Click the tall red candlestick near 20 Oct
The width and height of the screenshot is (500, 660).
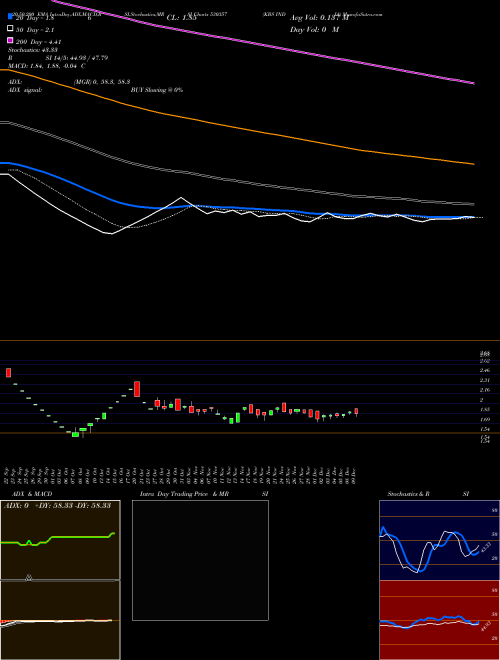[137, 389]
